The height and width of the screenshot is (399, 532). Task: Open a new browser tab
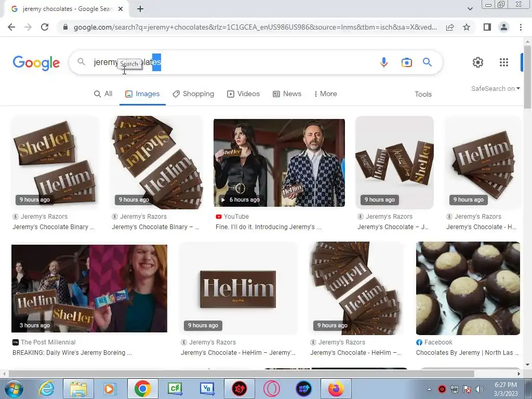click(x=140, y=9)
